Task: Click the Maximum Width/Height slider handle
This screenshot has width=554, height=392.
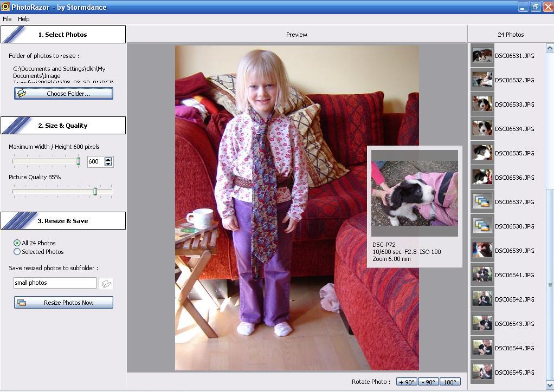Action: tap(79, 161)
